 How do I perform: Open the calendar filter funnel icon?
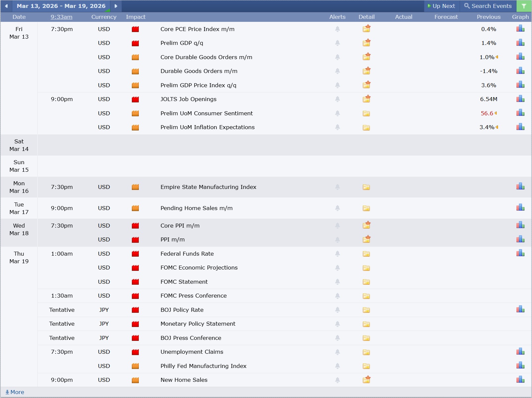(524, 6)
